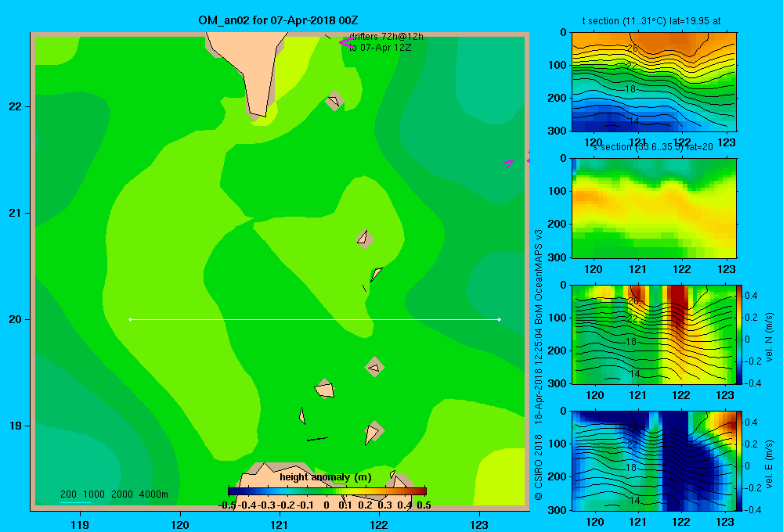Click the vel. N colorbar scale
The image size is (783, 532).
740,334
